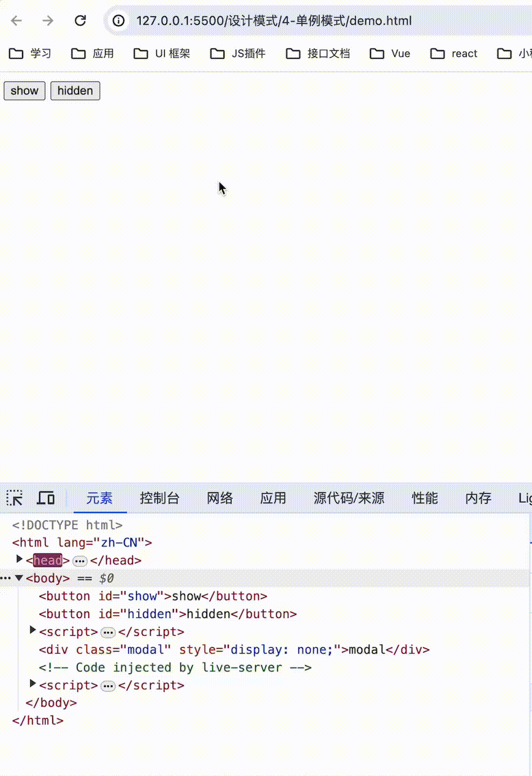Switch to the 控制台 DevTools tab
This screenshot has width=532, height=776.
pos(160,498)
